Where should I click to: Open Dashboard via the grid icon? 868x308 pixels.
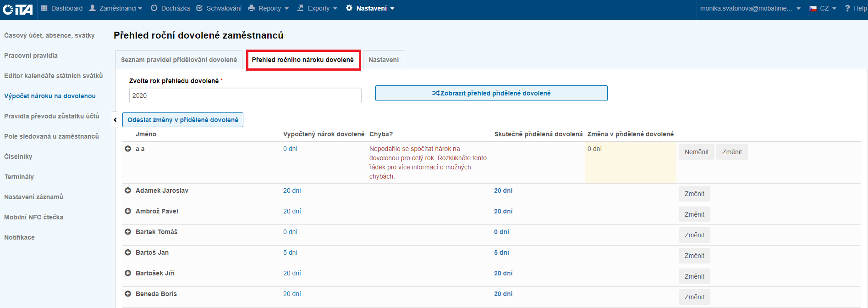(44, 8)
